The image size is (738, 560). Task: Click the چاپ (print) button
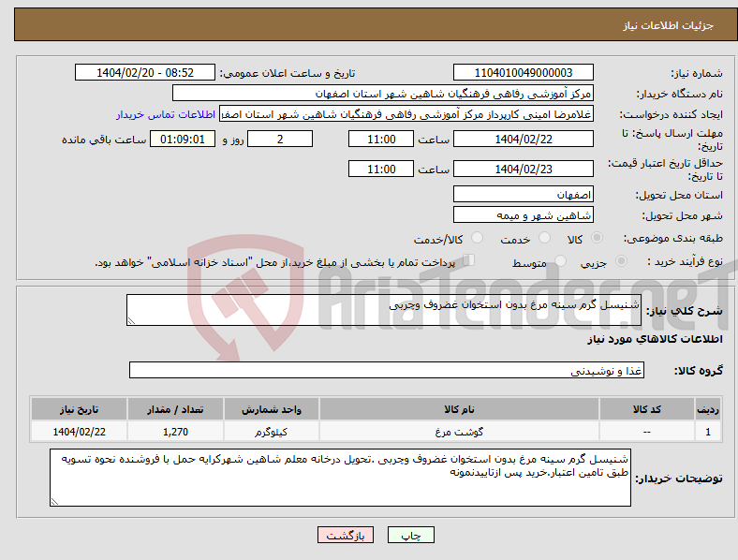coord(410,535)
